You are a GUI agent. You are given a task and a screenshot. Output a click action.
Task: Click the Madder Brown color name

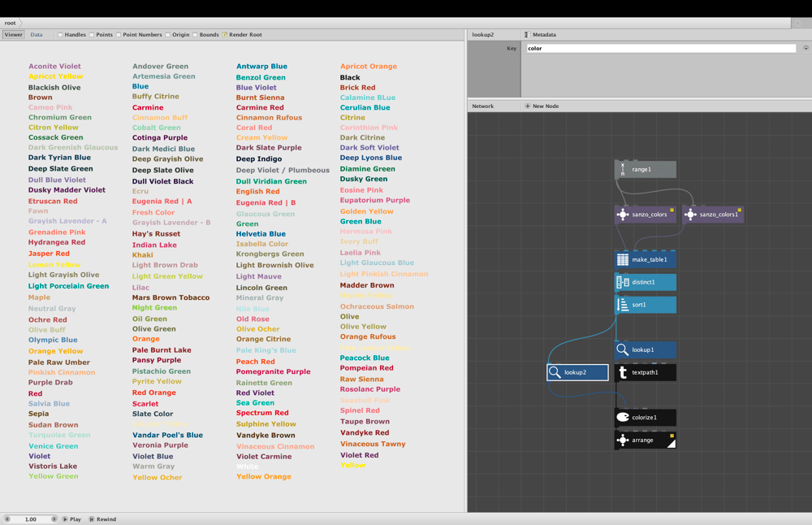click(367, 285)
